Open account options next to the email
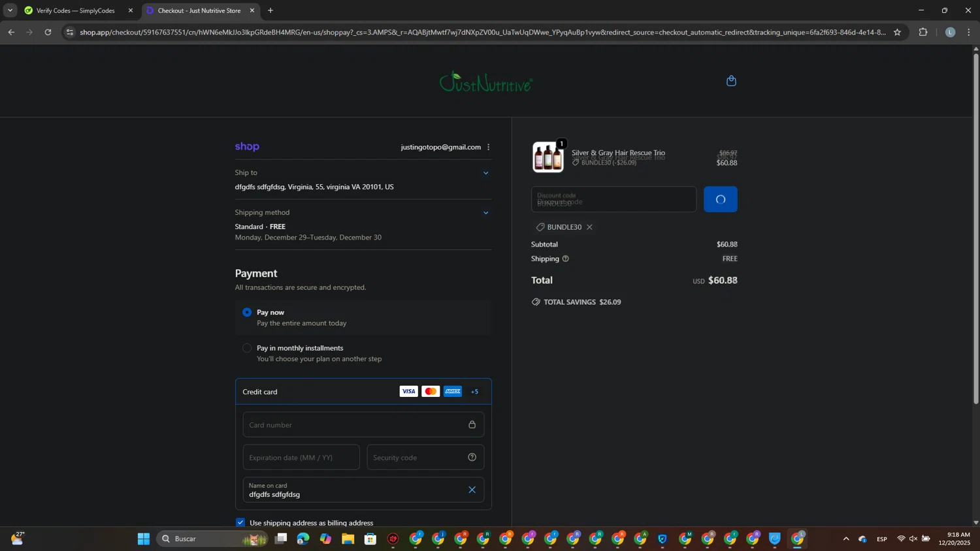The image size is (980, 551). [x=489, y=147]
